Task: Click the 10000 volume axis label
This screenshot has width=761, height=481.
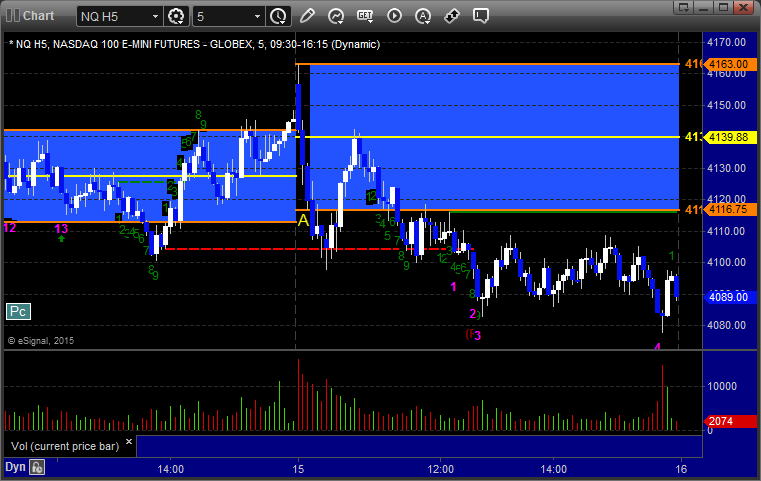Action: [x=722, y=386]
